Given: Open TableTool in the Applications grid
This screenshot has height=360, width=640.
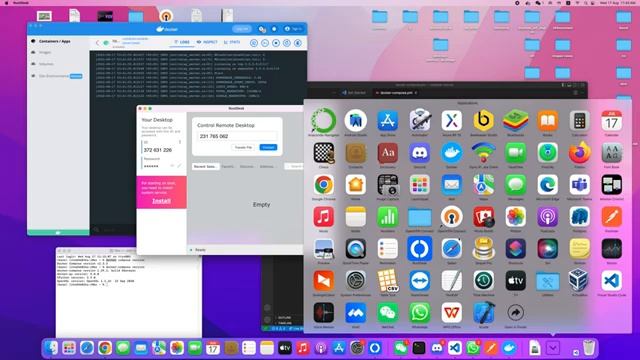Looking at the screenshot, I should point(388,281).
